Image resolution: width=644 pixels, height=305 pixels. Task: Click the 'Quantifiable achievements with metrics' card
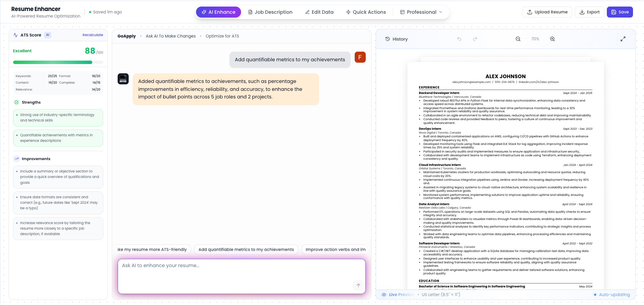tap(58, 138)
